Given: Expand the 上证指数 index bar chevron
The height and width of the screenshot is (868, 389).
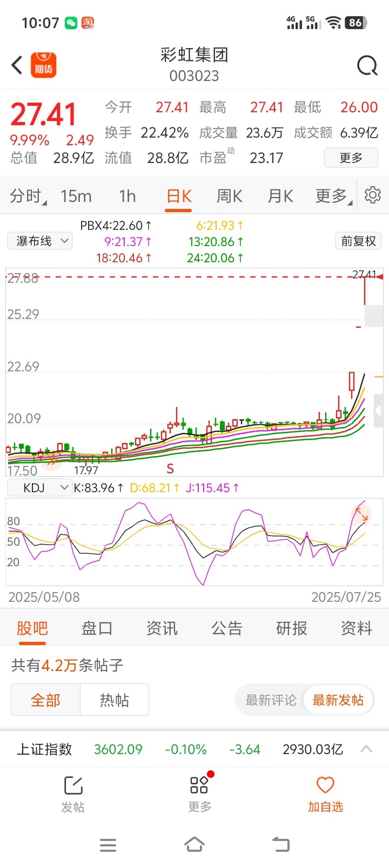Looking at the screenshot, I should (x=366, y=749).
